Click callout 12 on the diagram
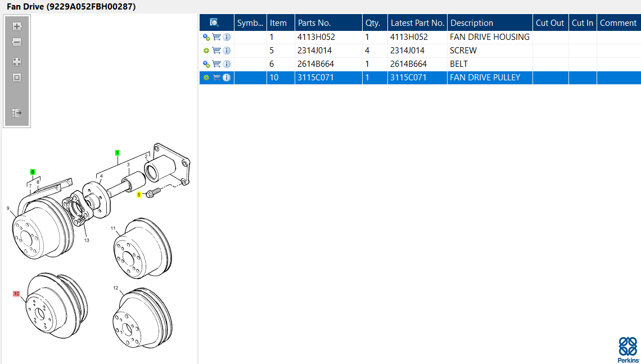Image resolution: width=641 pixels, height=364 pixels. coord(116,288)
